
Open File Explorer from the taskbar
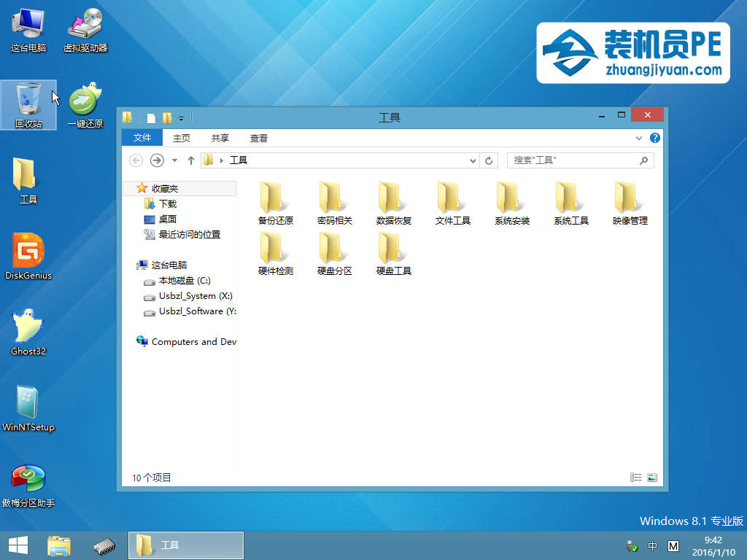59,545
